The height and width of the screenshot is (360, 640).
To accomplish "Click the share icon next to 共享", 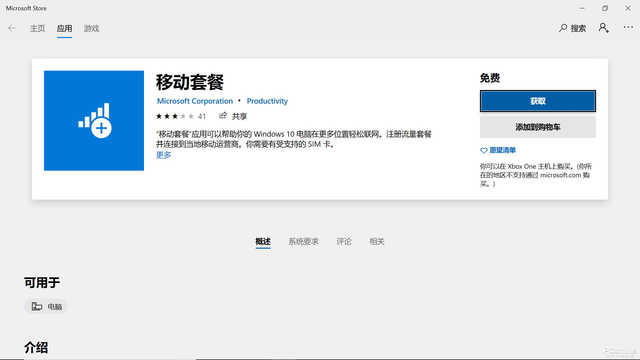I will [223, 116].
